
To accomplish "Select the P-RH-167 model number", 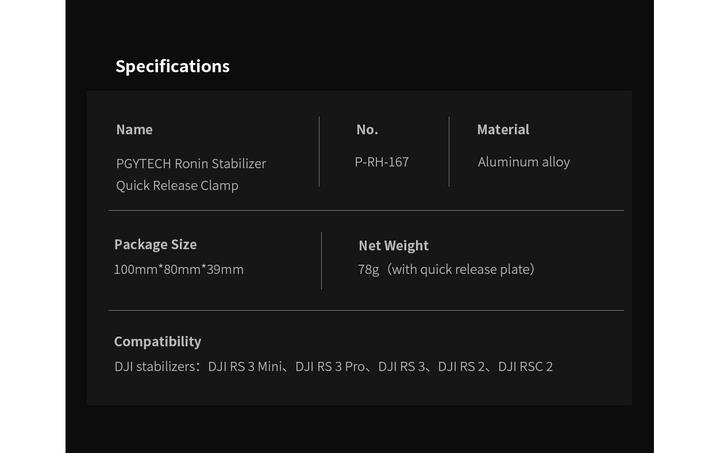I will coord(382,162).
